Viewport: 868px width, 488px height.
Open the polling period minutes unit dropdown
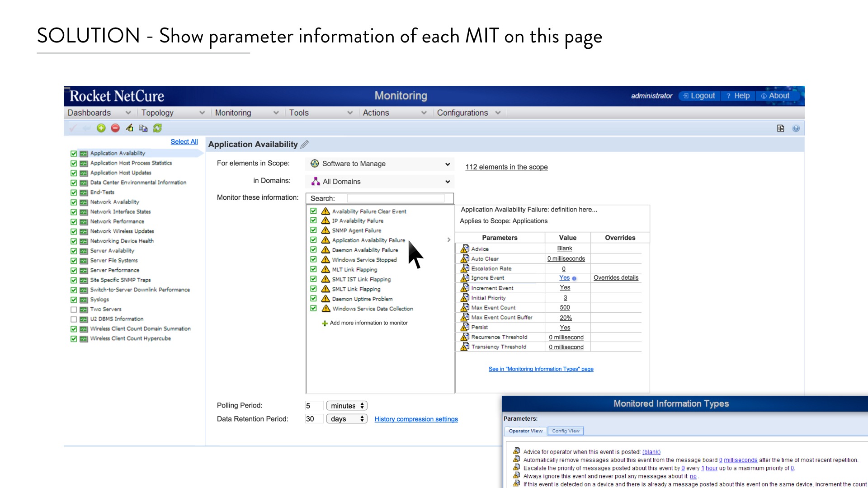click(x=347, y=406)
